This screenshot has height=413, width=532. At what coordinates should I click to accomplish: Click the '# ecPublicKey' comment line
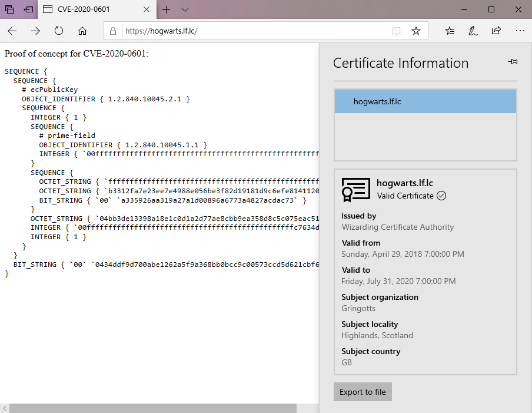(x=50, y=90)
